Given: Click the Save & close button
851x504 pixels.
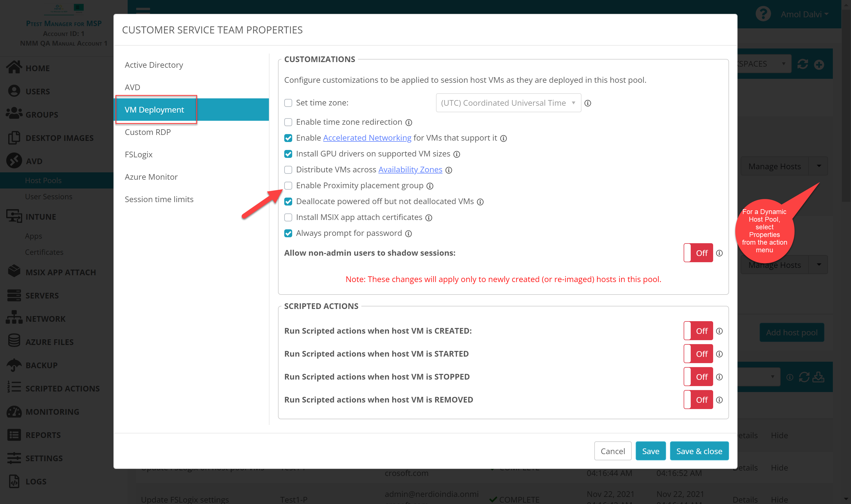Looking at the screenshot, I should (699, 451).
